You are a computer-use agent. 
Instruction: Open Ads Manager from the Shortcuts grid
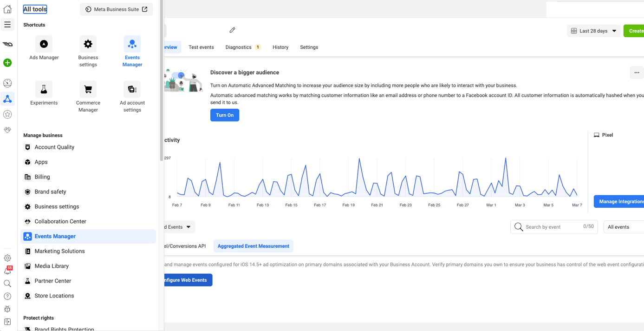pyautogui.click(x=44, y=44)
